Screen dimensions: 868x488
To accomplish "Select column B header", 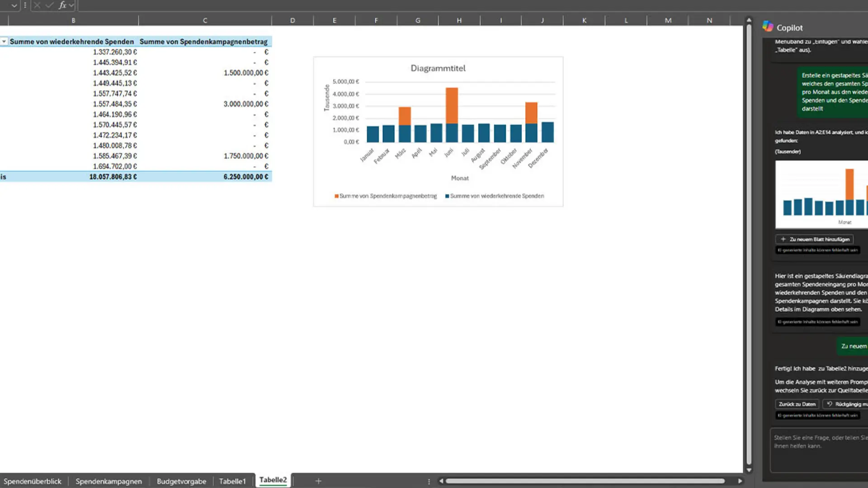I will 73,20.
